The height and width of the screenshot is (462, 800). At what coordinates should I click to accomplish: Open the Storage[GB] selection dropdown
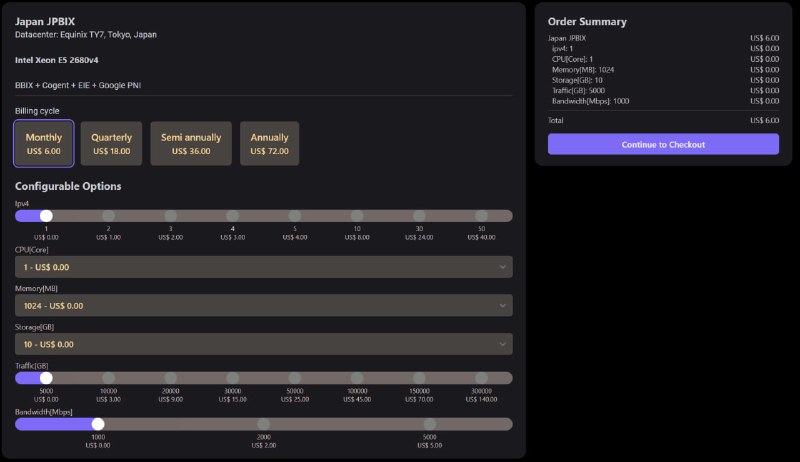tap(263, 344)
